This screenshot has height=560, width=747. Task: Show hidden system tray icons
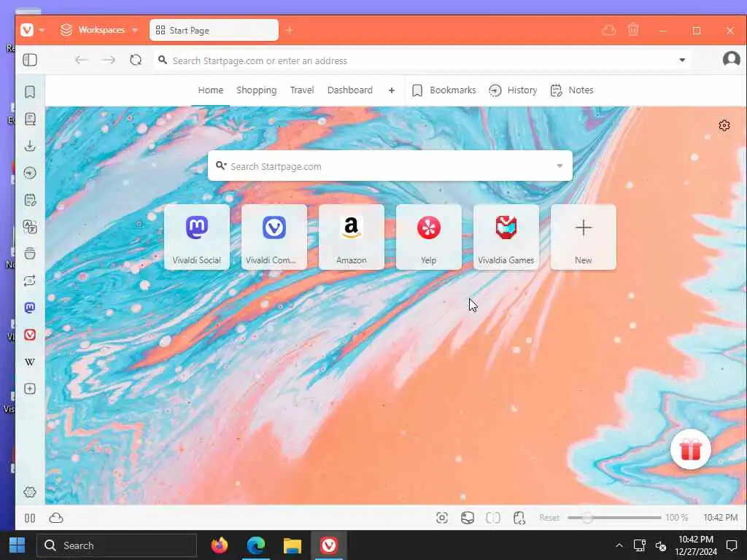[x=619, y=545]
